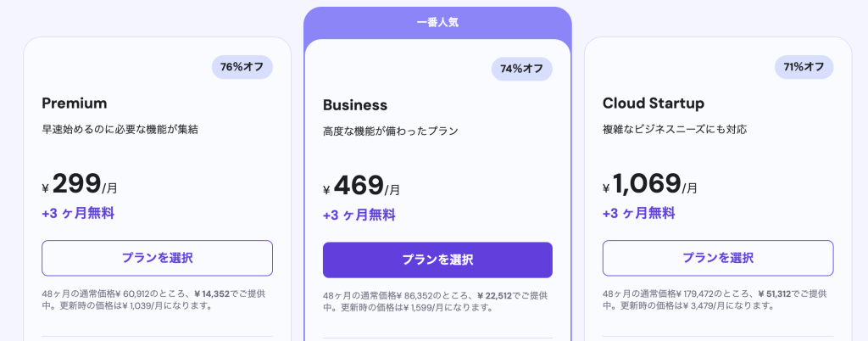This screenshot has width=868, height=341.
Task: Click the 76%オフ discount badge
Action: 242,67
